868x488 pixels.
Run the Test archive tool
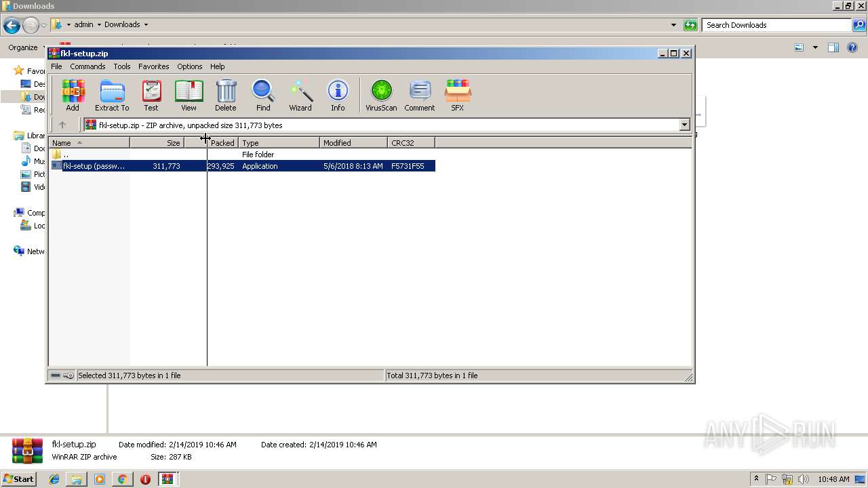[151, 95]
